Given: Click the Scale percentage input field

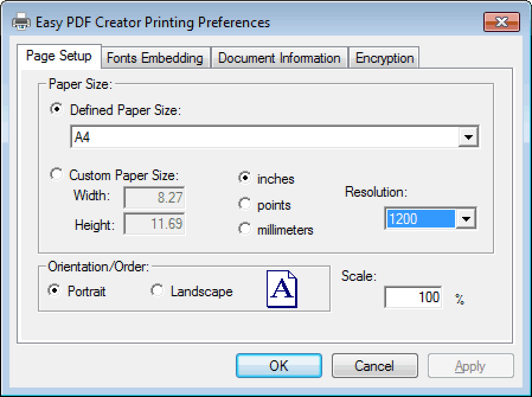Looking at the screenshot, I should click(x=414, y=297).
